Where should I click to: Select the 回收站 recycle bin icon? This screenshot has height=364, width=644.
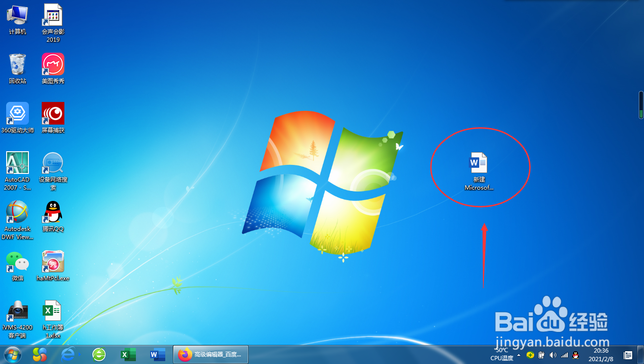[18, 68]
